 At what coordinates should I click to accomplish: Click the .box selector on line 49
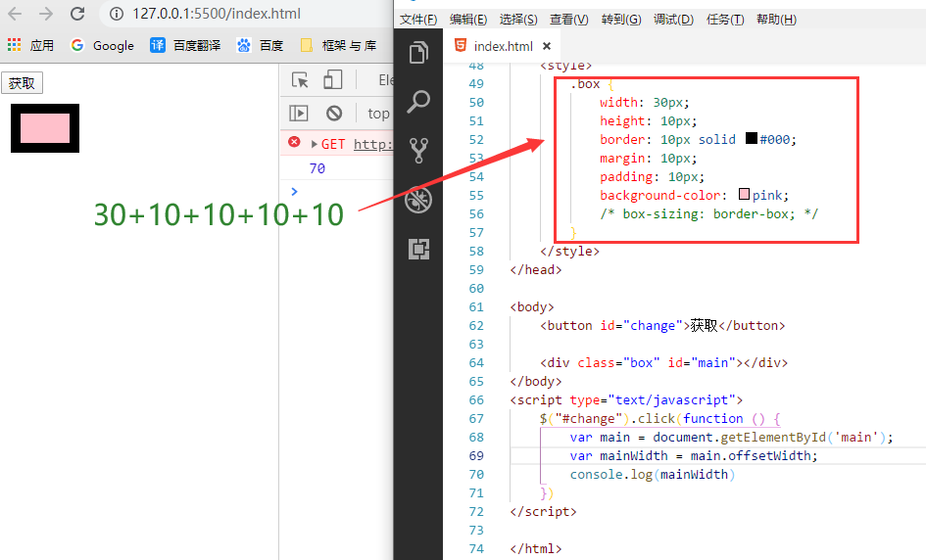[585, 84]
